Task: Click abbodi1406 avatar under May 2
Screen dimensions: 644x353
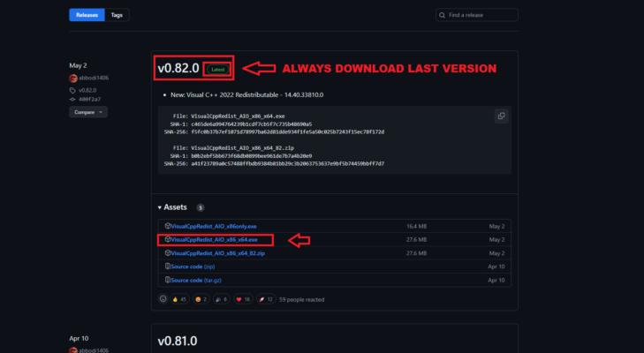Action: tap(73, 78)
